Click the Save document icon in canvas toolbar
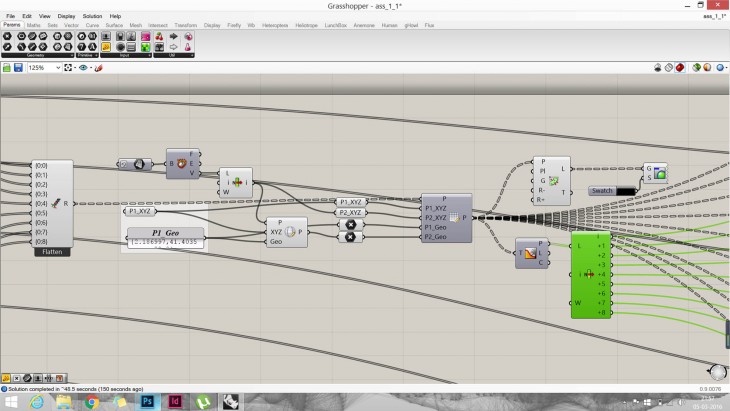 coord(18,67)
